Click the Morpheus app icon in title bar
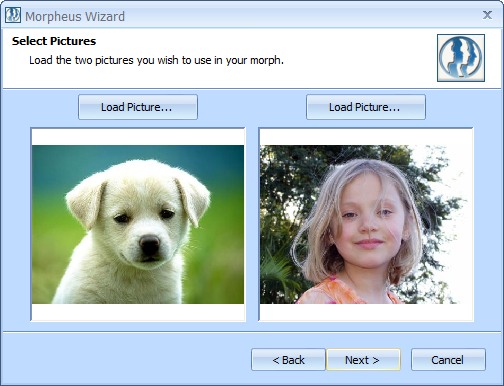504x386 pixels. tap(13, 15)
